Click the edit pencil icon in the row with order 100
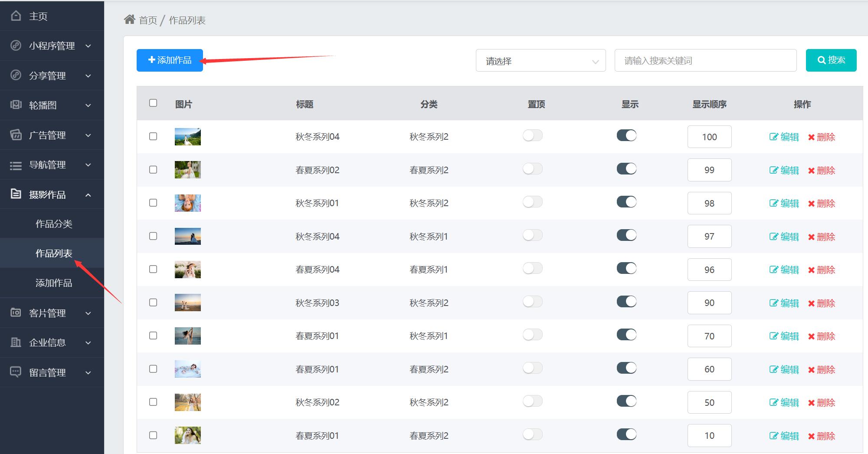This screenshot has width=868, height=454. click(x=773, y=137)
